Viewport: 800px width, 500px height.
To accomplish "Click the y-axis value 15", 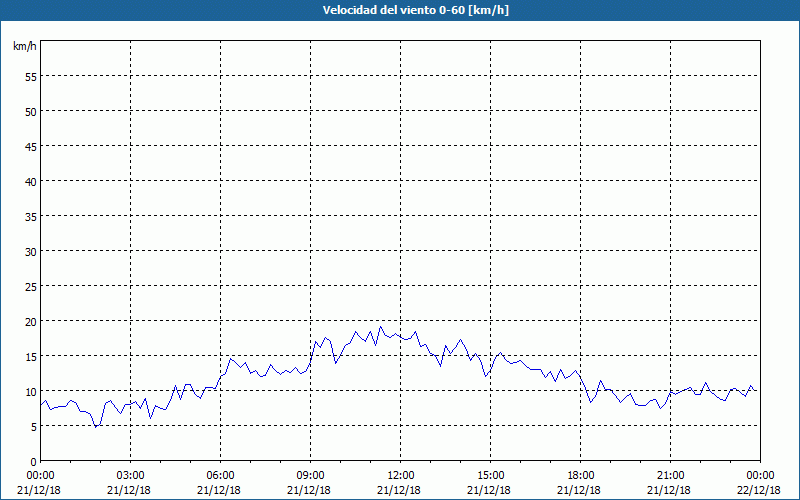I will (31, 357).
